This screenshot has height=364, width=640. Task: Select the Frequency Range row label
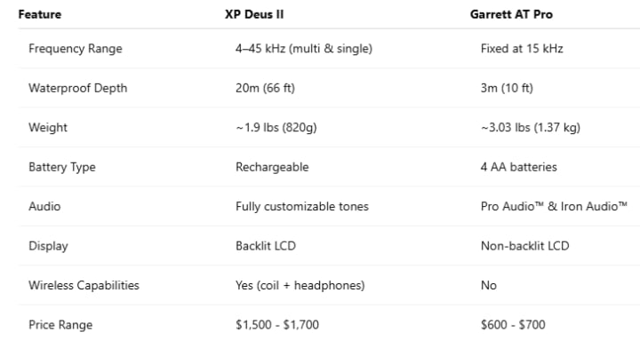click(x=76, y=49)
